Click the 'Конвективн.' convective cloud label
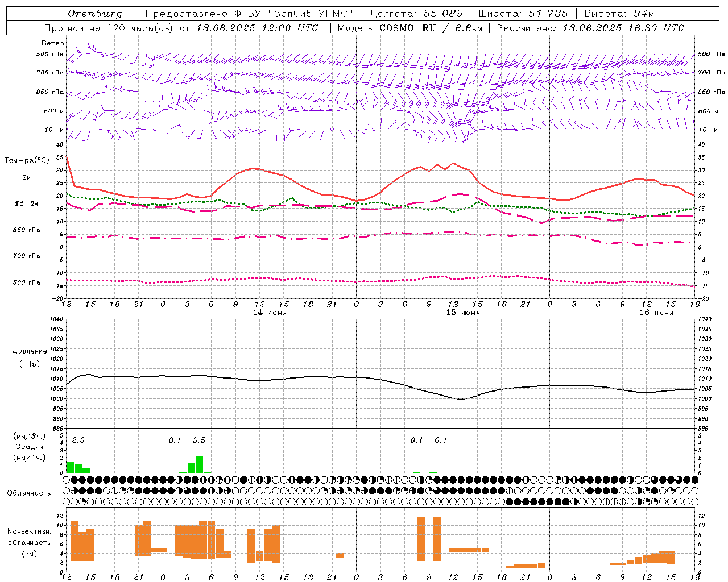 30,531
